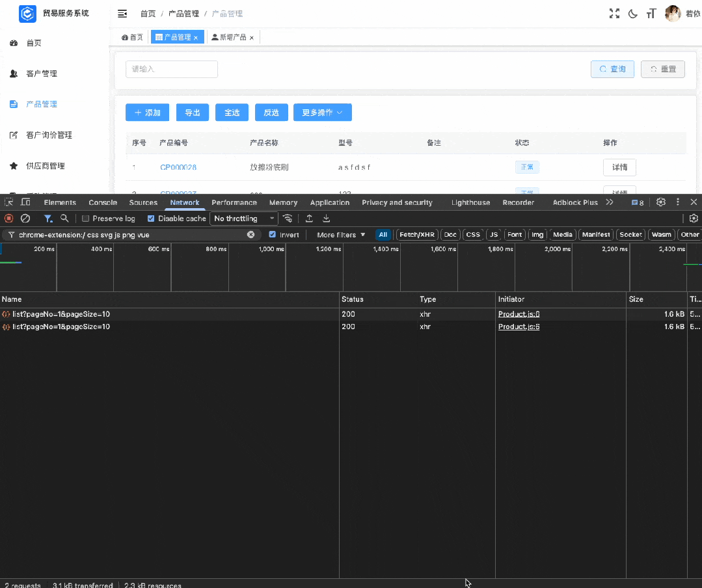Image resolution: width=702 pixels, height=588 pixels.
Task: Open the 更多操作 dropdown button
Action: tap(322, 113)
